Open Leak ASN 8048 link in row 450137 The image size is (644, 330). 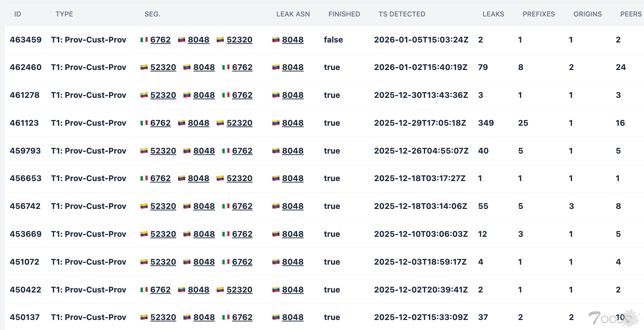293,317
